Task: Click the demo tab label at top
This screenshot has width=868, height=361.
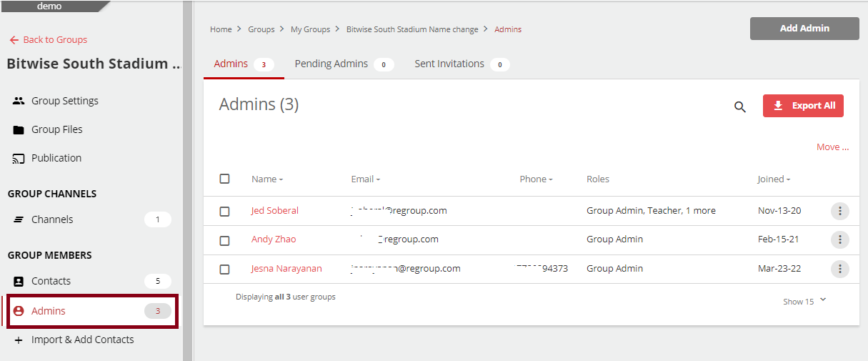Action: point(49,6)
